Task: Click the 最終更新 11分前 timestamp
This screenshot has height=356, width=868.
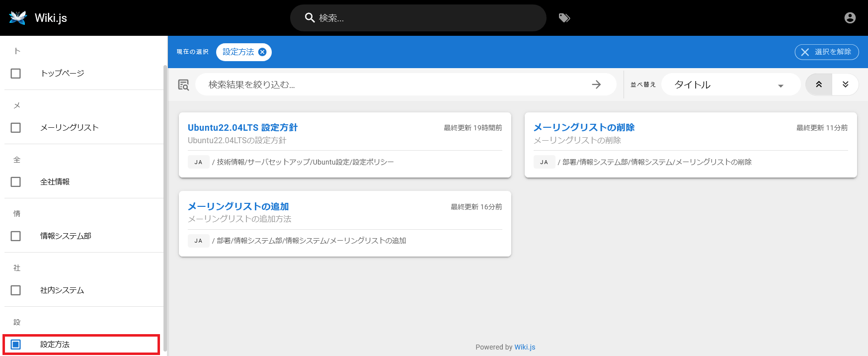Action: (x=822, y=128)
